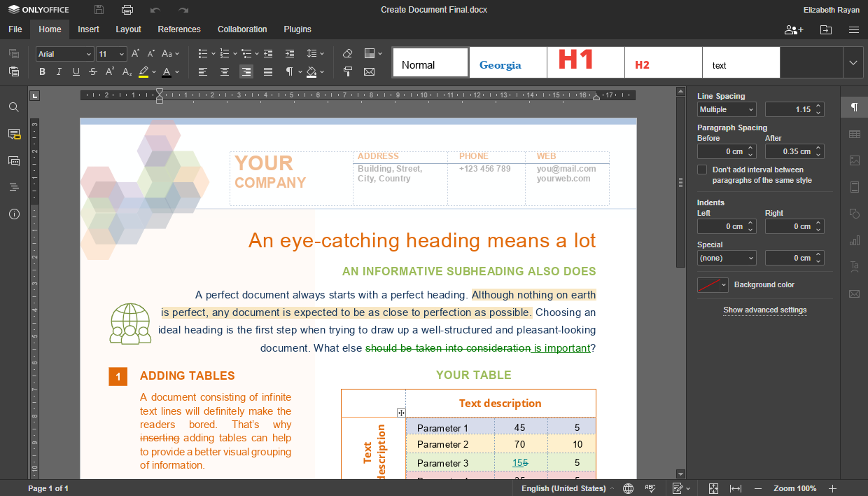Clear formatting with the eraser icon

(x=346, y=53)
